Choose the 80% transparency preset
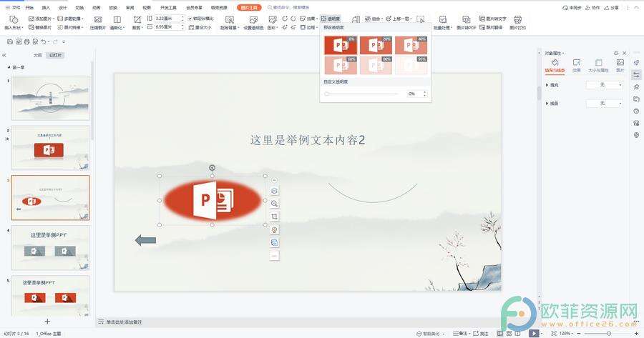This screenshot has height=338, width=644. [x=376, y=65]
